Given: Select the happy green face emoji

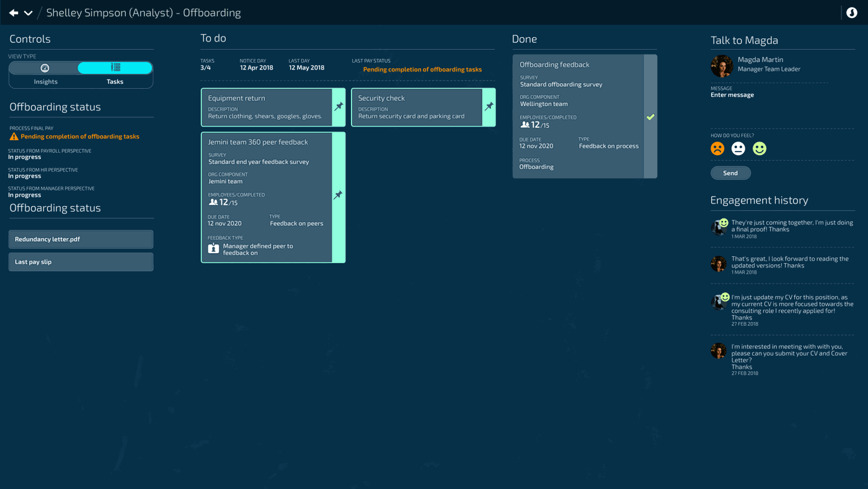Looking at the screenshot, I should click(759, 148).
